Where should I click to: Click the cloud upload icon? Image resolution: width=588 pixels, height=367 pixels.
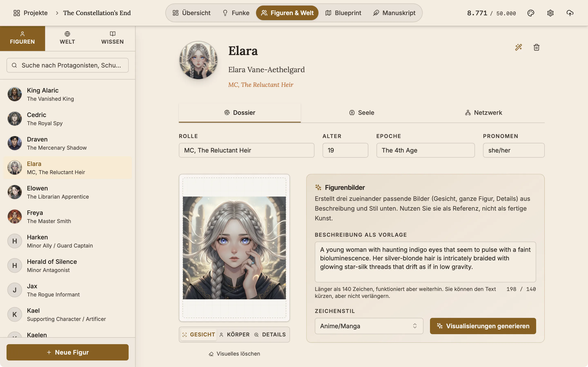[x=570, y=13]
